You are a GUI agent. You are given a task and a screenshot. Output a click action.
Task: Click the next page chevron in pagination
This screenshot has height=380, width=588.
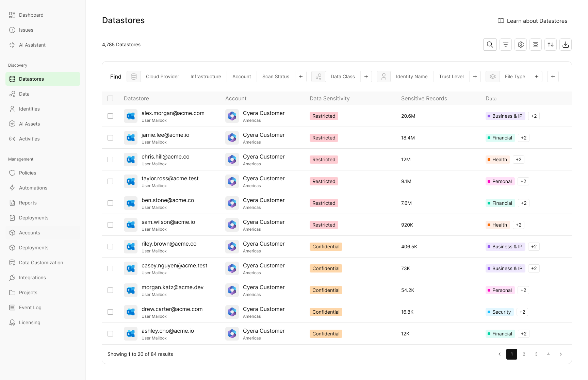tap(561, 354)
